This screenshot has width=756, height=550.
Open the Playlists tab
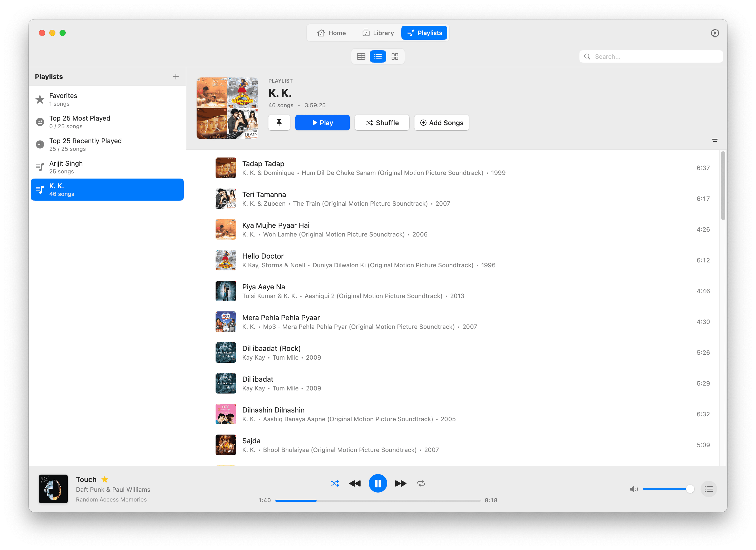424,33
